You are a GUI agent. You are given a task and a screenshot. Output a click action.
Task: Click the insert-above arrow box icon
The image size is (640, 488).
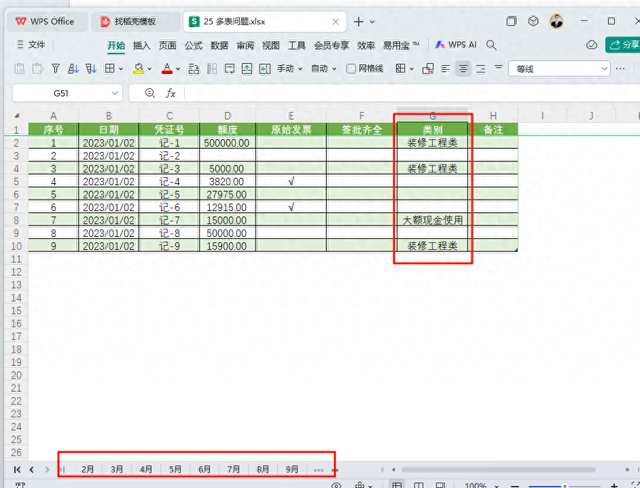tap(247, 69)
